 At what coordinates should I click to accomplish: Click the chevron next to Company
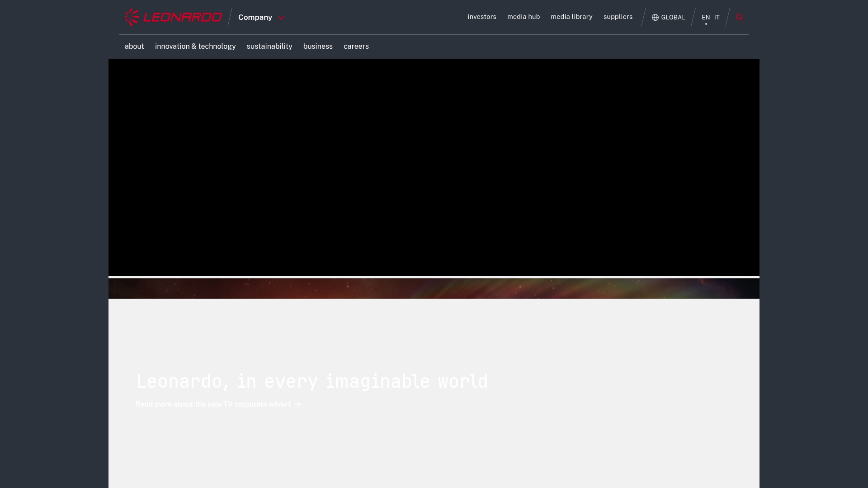click(x=281, y=18)
